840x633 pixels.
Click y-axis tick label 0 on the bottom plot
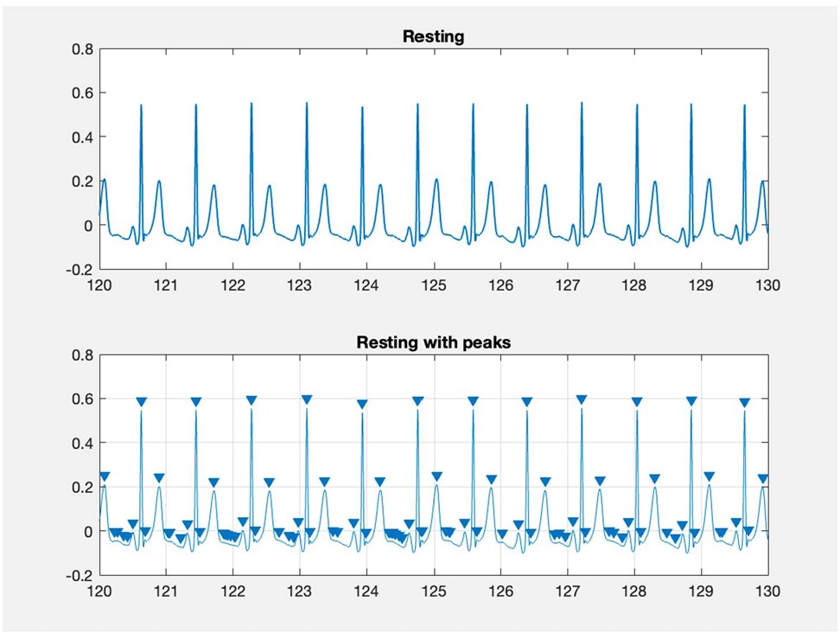click(x=88, y=531)
